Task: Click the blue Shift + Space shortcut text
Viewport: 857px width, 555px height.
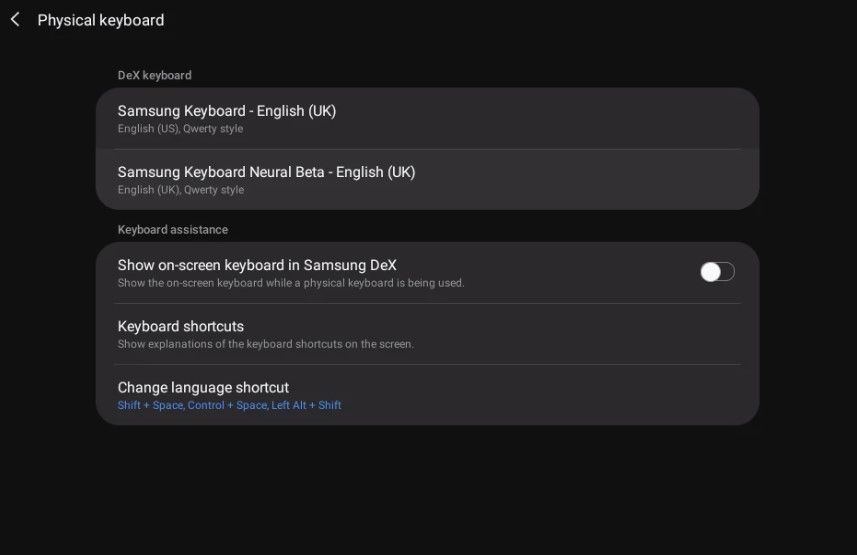Action: click(150, 405)
